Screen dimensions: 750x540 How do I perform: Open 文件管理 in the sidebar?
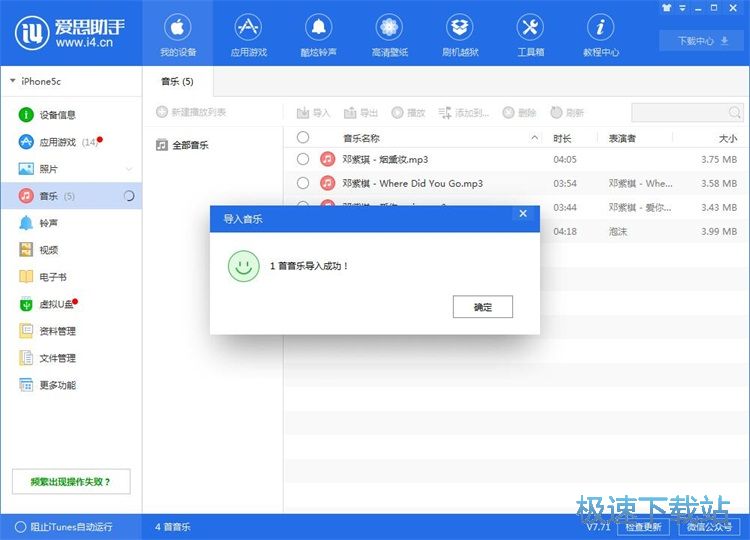[x=71, y=358]
